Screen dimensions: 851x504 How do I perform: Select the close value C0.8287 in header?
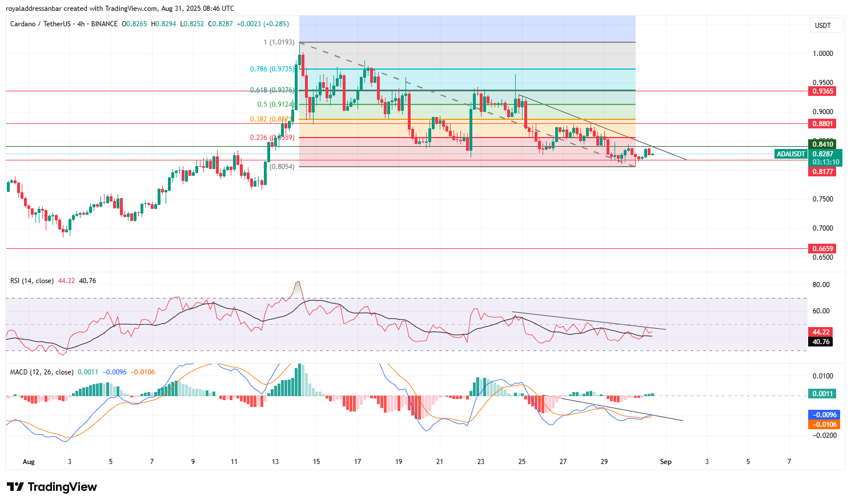coord(220,24)
